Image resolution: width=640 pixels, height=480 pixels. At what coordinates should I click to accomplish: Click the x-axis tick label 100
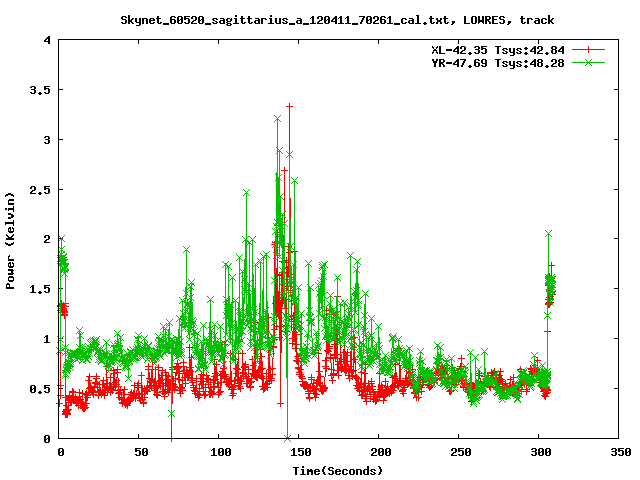[x=221, y=452]
